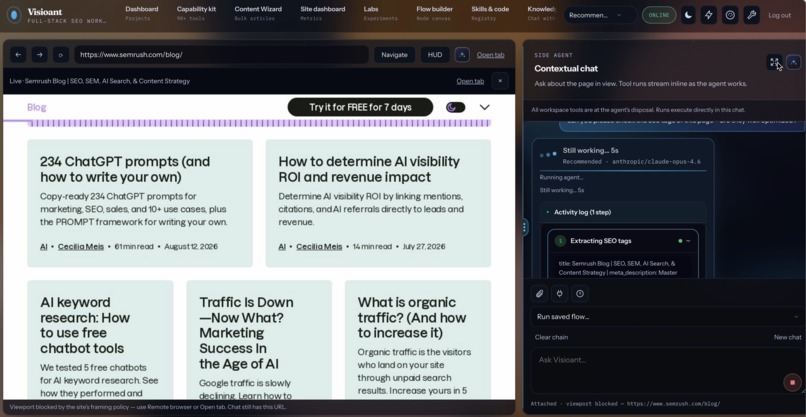Click the purple striped progress bar
806x417 pixels.
259,123
